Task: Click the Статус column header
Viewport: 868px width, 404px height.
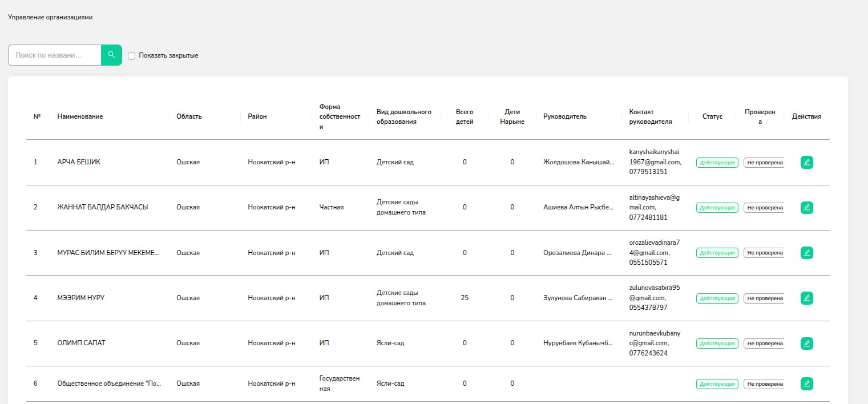Action: click(712, 116)
